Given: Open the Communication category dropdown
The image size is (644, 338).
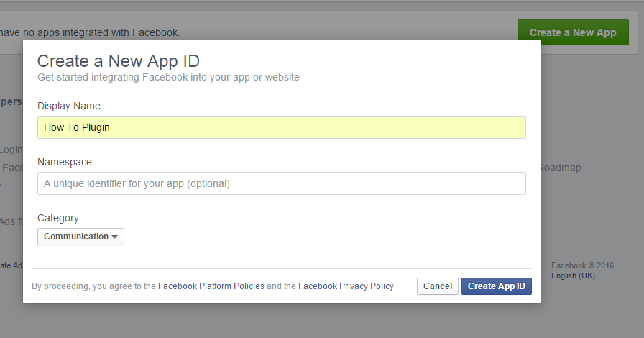Looking at the screenshot, I should [x=80, y=237].
